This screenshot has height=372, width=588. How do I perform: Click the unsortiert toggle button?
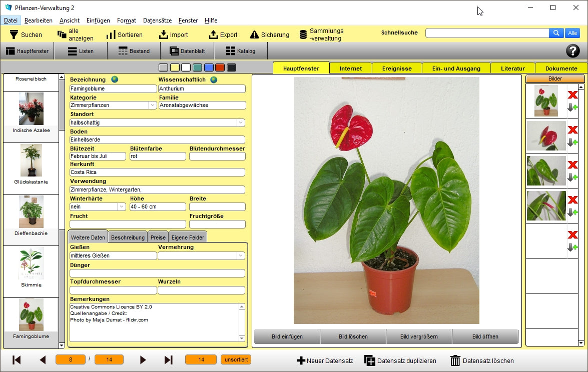236,359
